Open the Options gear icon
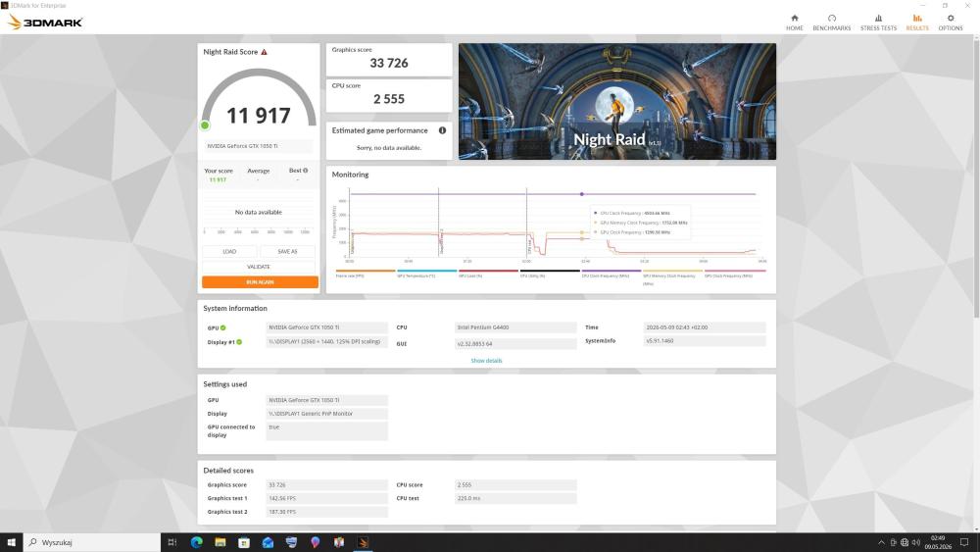980x552 pixels. (950, 18)
